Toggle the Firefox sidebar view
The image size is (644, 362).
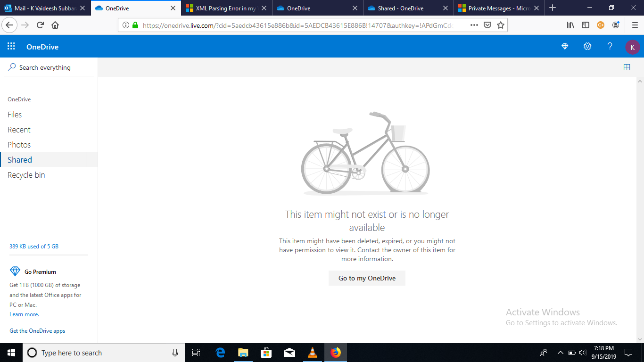[586, 25]
